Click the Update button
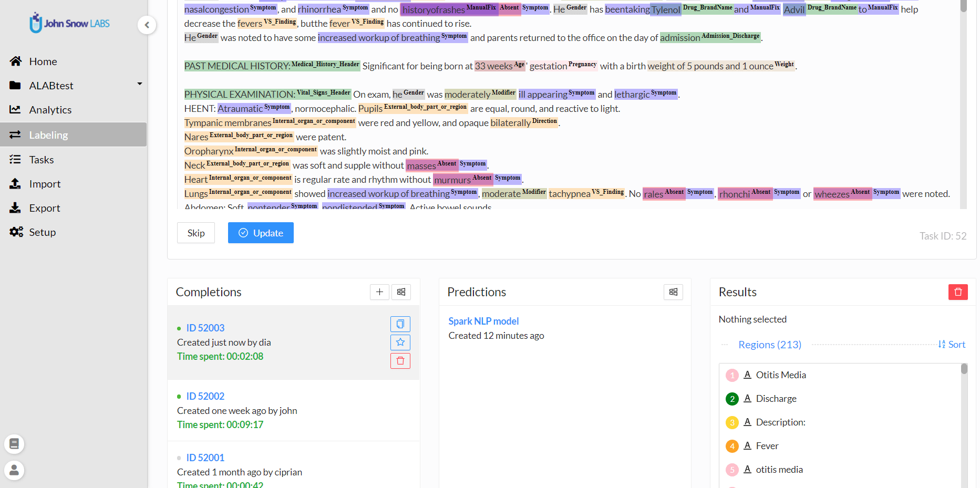Viewport: 980px width, 488px height. (261, 233)
